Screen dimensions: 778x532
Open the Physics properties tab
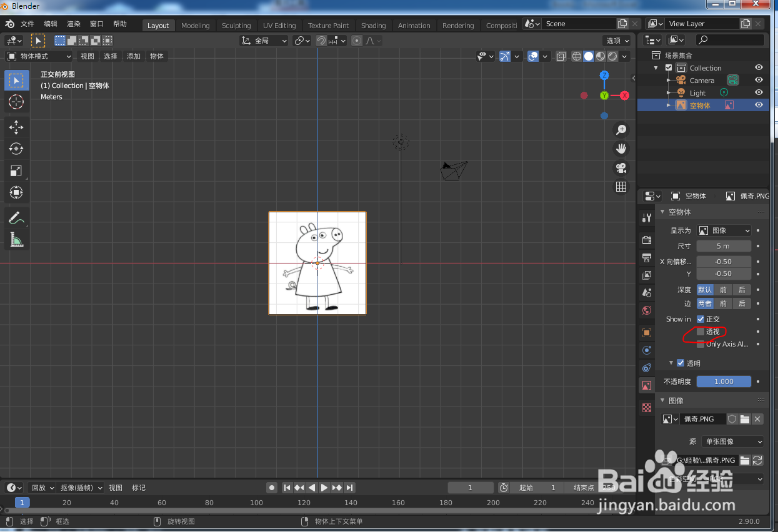pos(646,368)
